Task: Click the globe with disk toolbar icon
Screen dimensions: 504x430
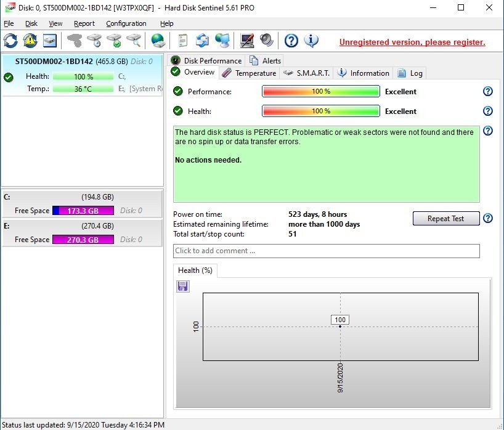Action: click(158, 41)
